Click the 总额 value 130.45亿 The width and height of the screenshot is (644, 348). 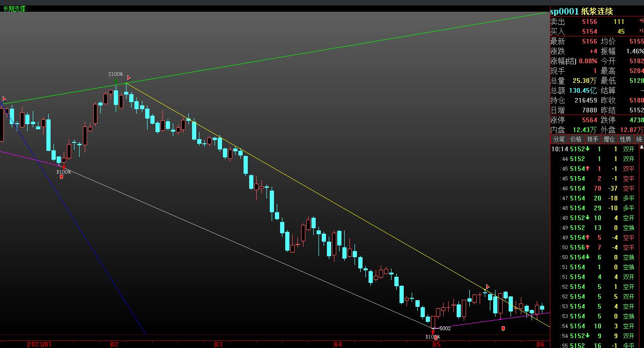coord(583,90)
